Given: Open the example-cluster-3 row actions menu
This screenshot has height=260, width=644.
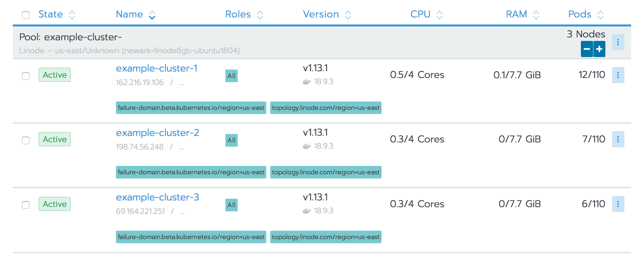Looking at the screenshot, I should 618,204.
